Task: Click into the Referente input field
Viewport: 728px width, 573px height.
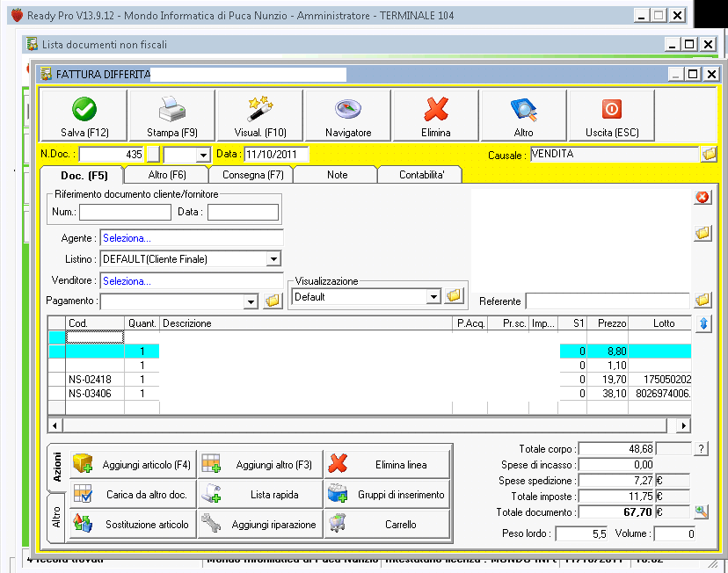Action: click(x=607, y=301)
